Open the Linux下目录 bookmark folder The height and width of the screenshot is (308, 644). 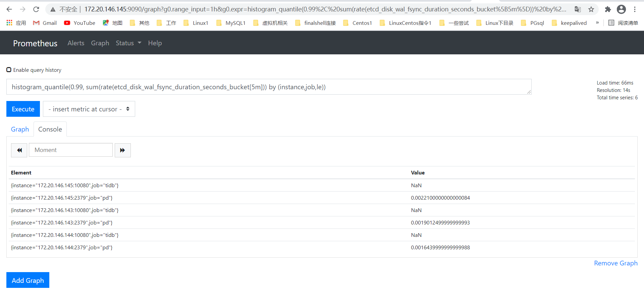click(x=495, y=23)
